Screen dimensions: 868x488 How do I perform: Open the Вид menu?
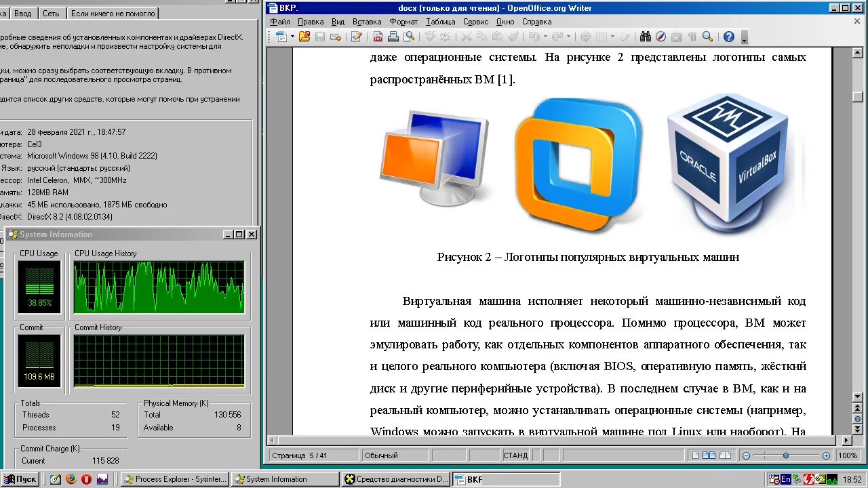pos(338,22)
